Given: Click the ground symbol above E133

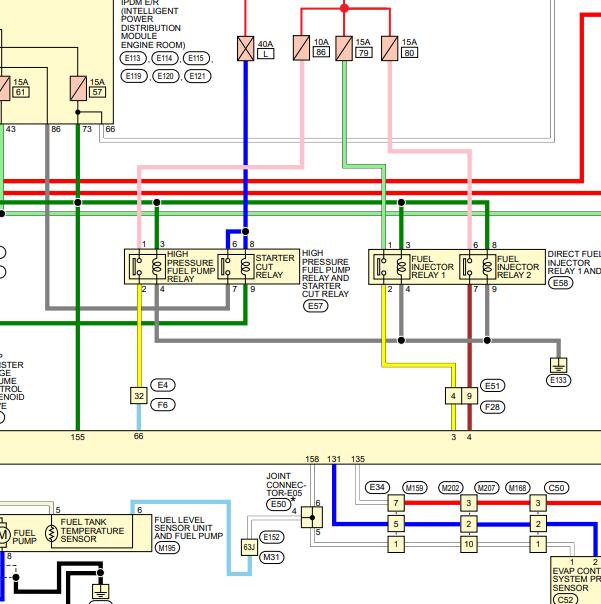Looking at the screenshot, I should click(x=559, y=365).
